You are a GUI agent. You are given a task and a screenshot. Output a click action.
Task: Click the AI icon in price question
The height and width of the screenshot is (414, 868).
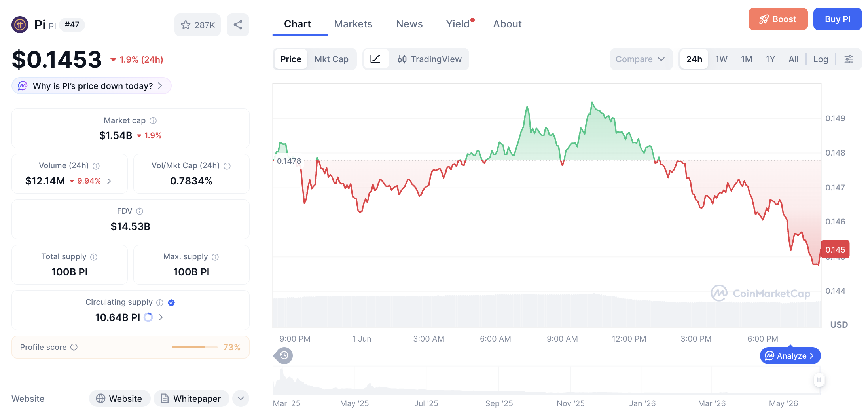[23, 86]
